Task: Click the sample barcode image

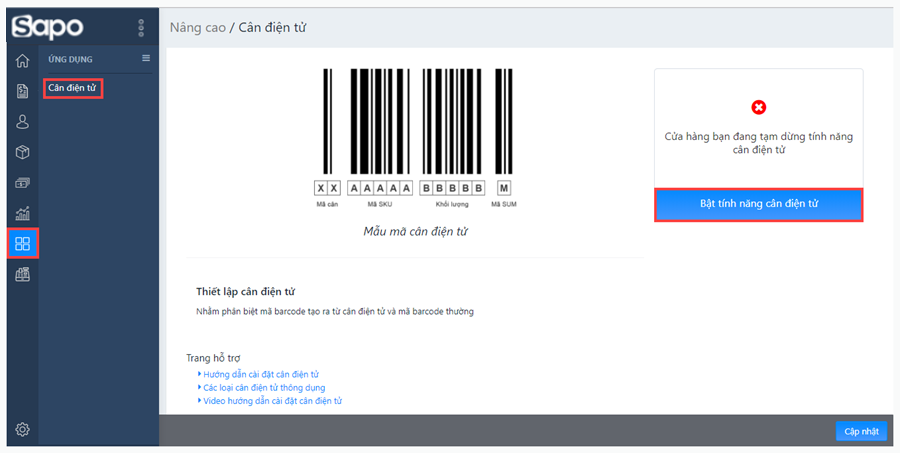Action: pyautogui.click(x=416, y=138)
